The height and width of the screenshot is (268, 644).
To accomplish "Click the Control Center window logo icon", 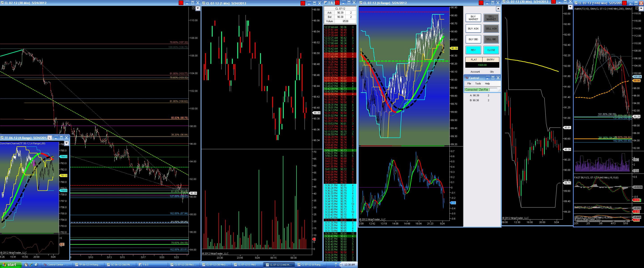I will (x=466, y=78).
